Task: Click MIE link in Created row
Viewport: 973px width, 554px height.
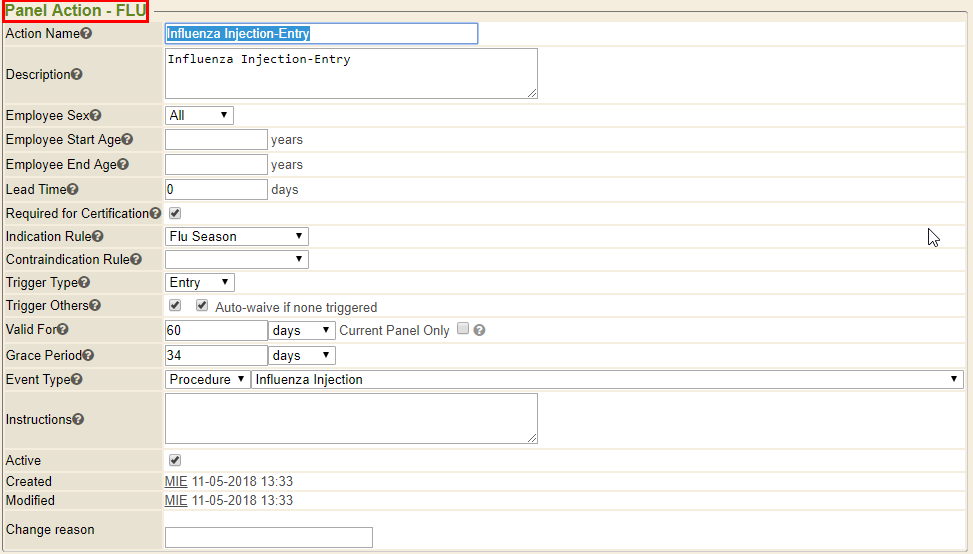Action: click(x=176, y=481)
